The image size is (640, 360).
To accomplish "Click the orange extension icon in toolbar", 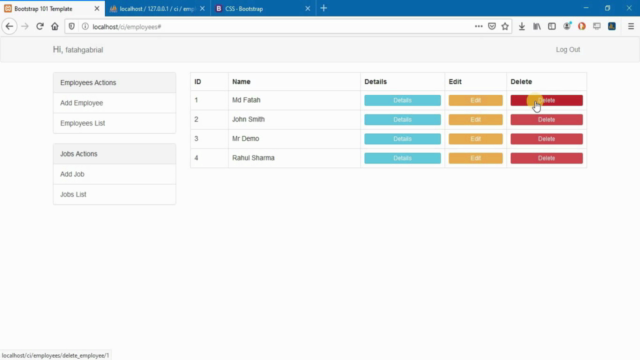I will (x=582, y=27).
